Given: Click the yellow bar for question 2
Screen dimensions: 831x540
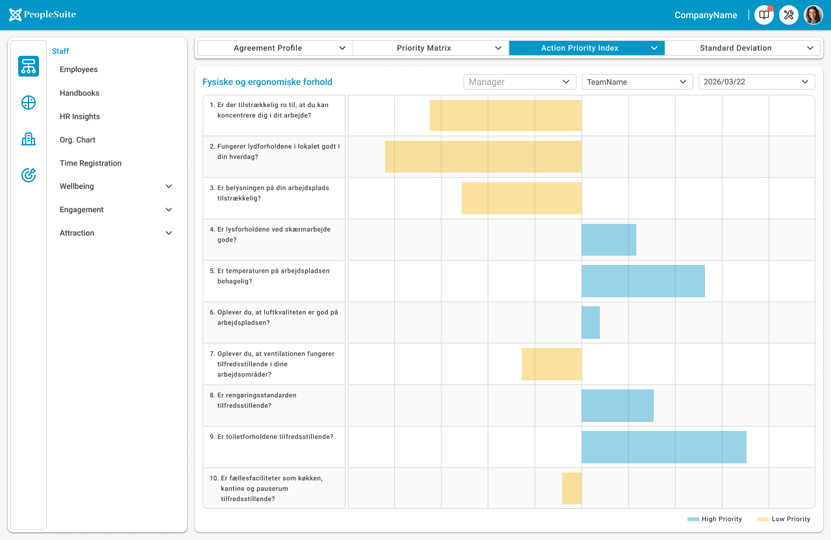Looking at the screenshot, I should coord(483,156).
